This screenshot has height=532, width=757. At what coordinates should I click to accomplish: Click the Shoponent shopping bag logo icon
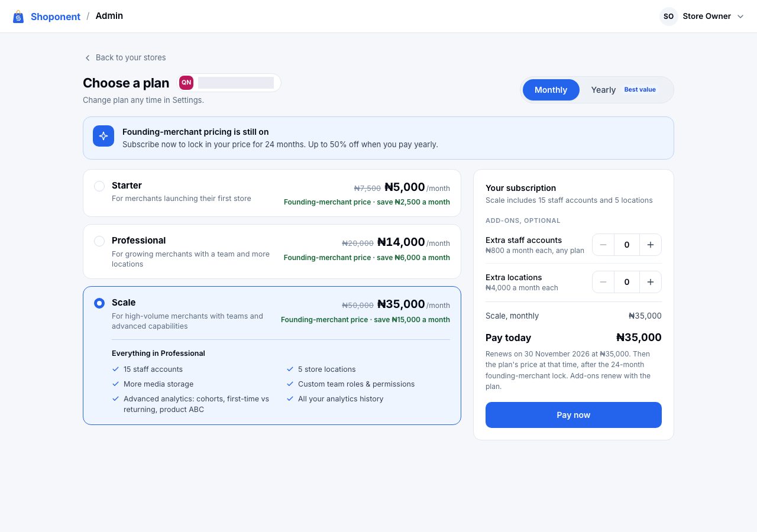click(18, 17)
